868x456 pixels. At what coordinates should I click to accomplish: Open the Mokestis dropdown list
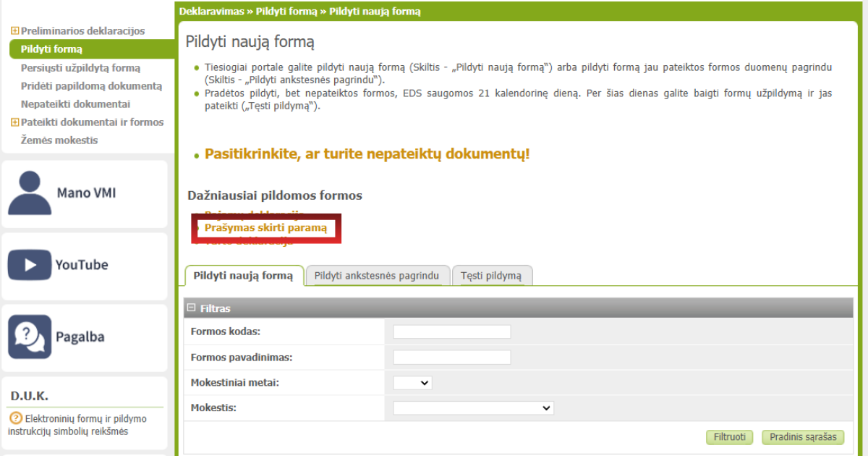pos(473,408)
